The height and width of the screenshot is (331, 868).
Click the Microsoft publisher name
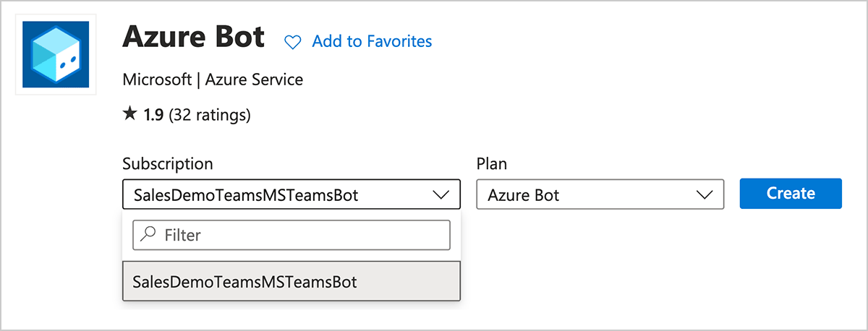coord(158,79)
